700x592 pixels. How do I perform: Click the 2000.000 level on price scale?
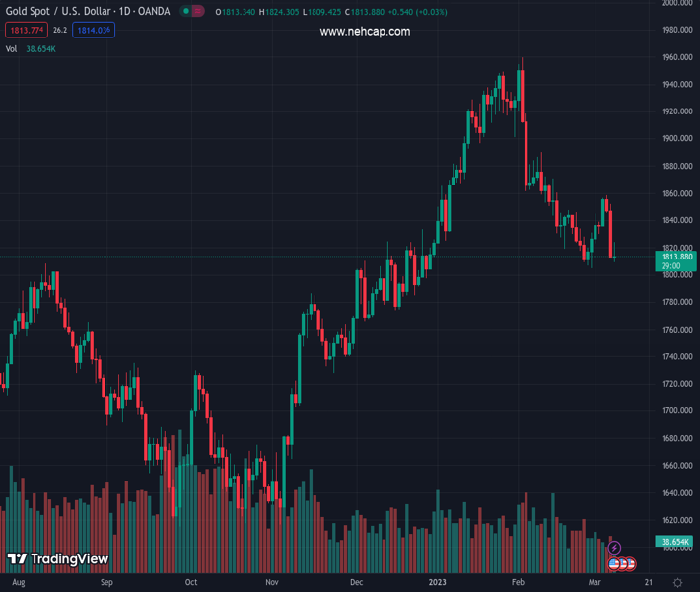pos(676,4)
